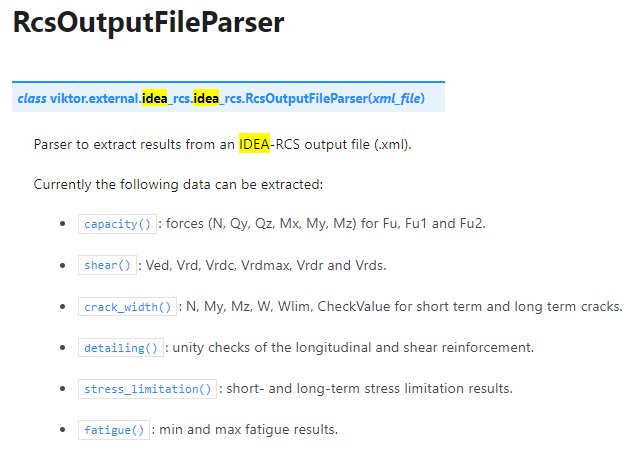Open the shear() method link
630x450 pixels.
pos(107,265)
